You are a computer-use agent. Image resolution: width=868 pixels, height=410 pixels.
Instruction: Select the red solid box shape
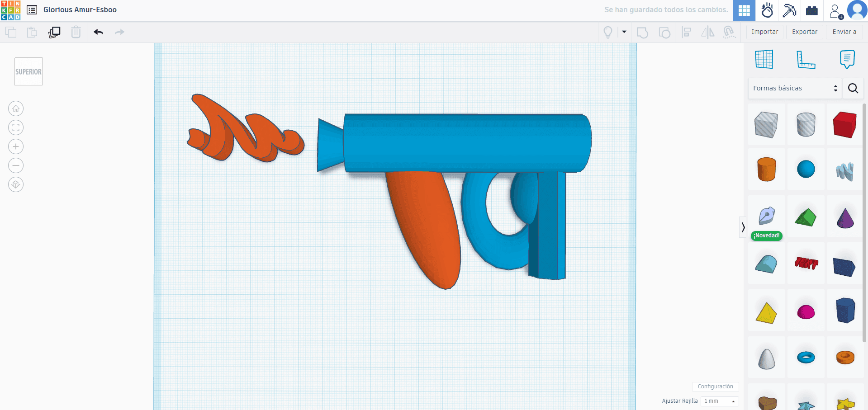[x=844, y=125]
